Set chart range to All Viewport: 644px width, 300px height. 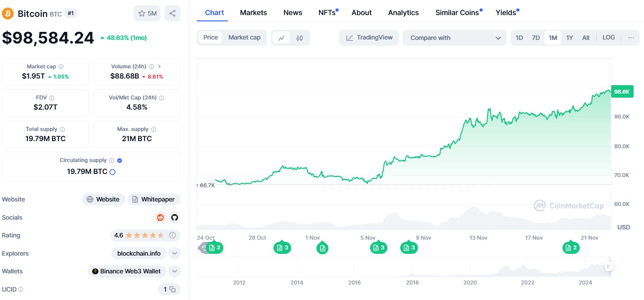tap(586, 38)
